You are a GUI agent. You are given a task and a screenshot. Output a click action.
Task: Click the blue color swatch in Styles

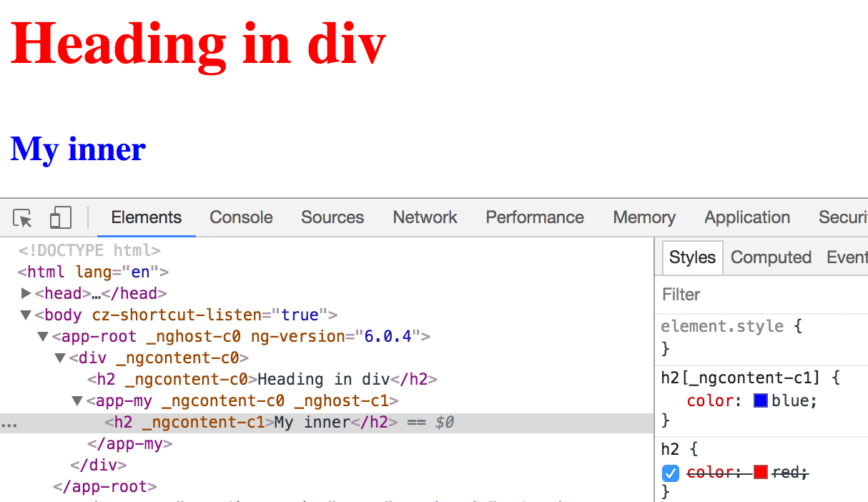760,400
